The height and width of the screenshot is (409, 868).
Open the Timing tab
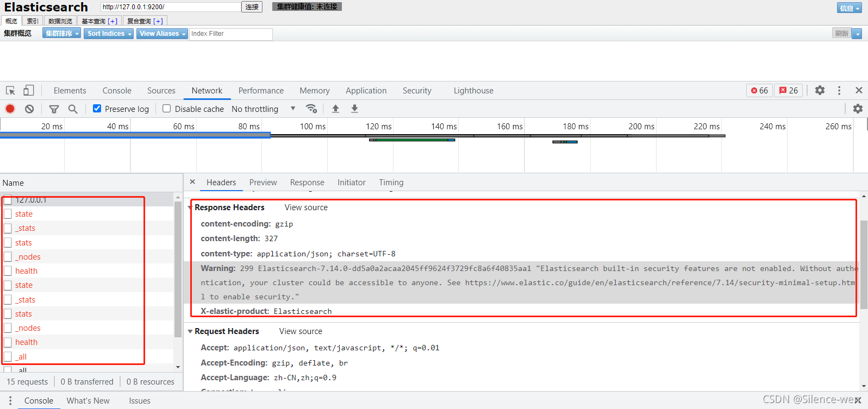[x=391, y=183]
